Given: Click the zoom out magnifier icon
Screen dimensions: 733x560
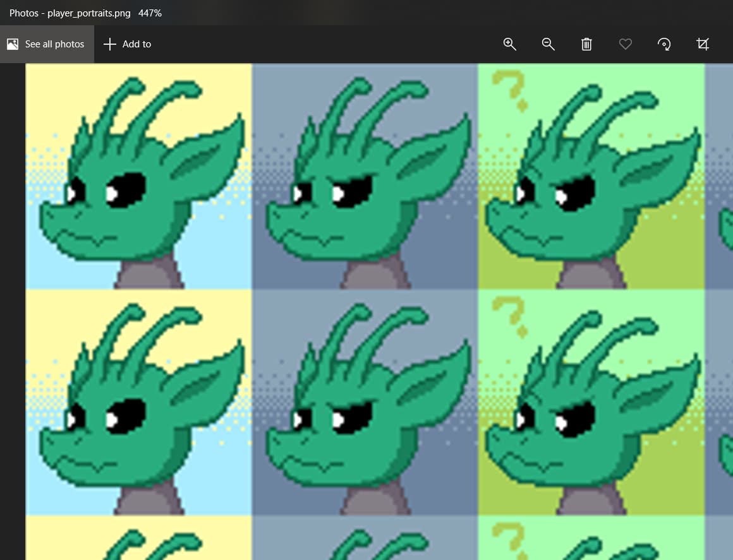Looking at the screenshot, I should (x=548, y=44).
